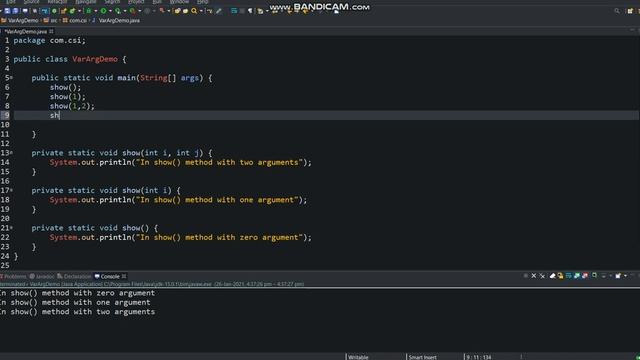Open the Refactor menu
The height and width of the screenshot is (360, 640).
click(x=57, y=2)
